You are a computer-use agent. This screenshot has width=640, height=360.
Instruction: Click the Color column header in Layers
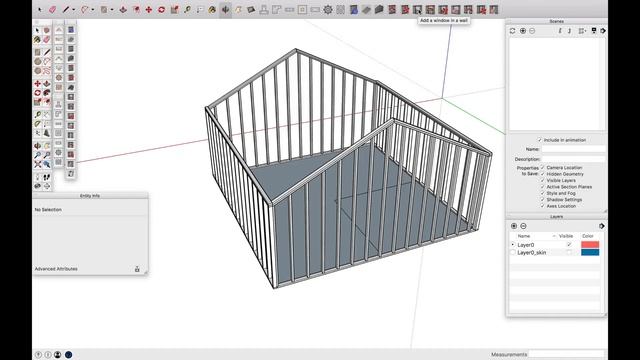pyautogui.click(x=588, y=236)
